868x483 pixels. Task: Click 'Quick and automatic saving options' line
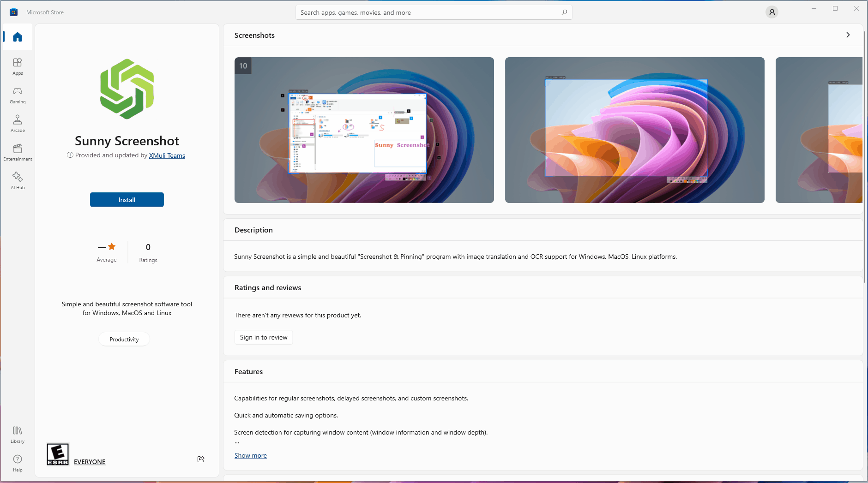point(286,415)
